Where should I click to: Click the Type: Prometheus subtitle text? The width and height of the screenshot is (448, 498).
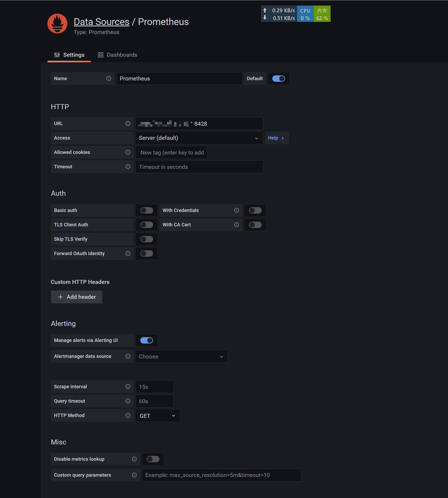point(96,32)
